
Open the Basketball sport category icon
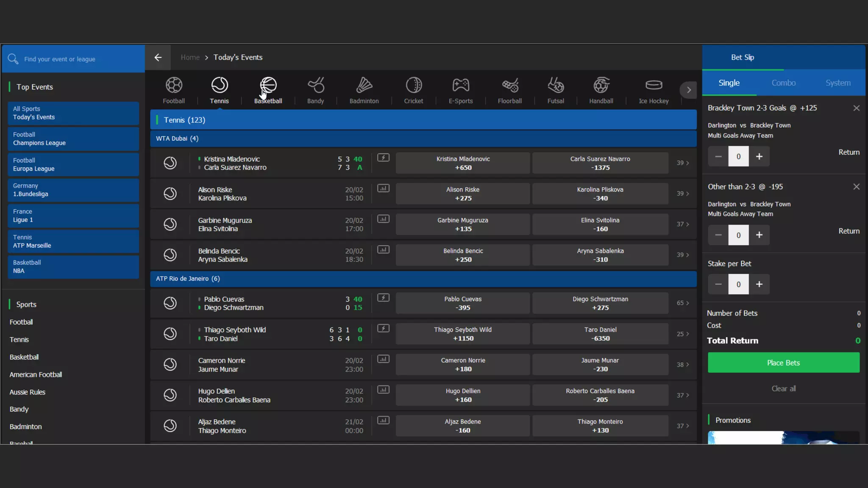click(x=268, y=86)
